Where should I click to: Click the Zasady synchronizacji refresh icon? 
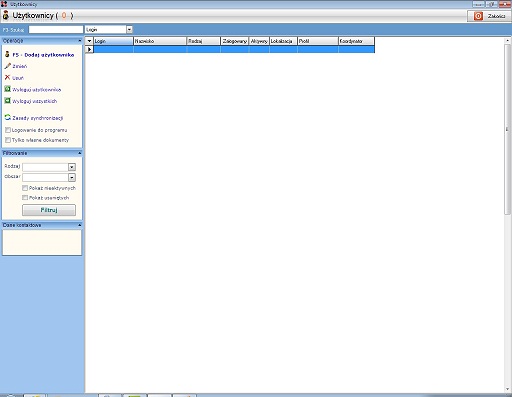[x=7, y=117]
